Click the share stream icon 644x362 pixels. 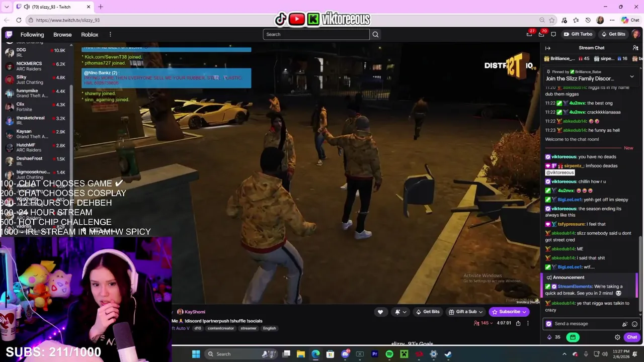tap(518, 323)
